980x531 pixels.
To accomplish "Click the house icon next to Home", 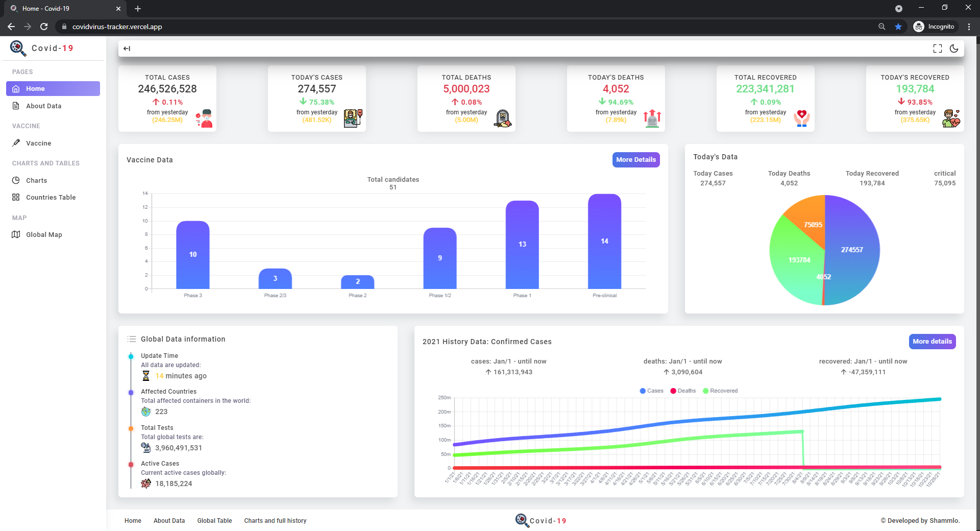I will point(16,89).
